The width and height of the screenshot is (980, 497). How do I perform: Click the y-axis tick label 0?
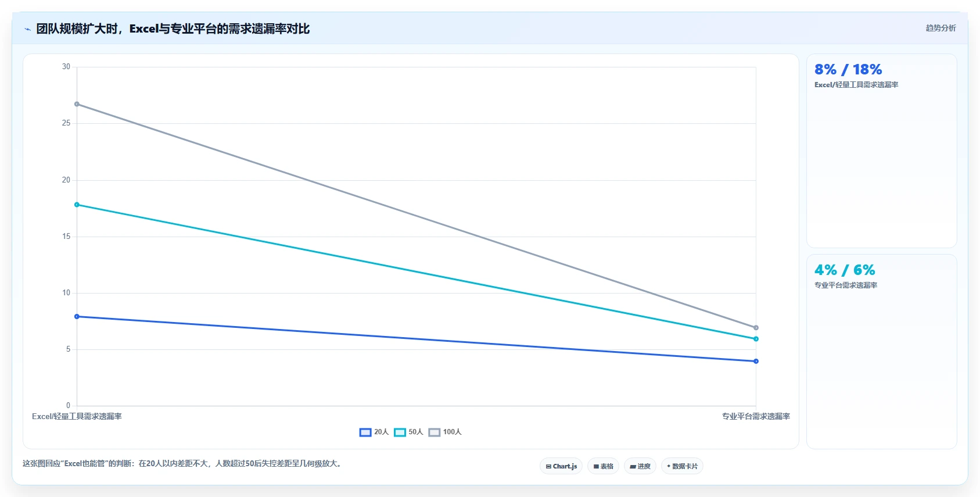coord(68,406)
